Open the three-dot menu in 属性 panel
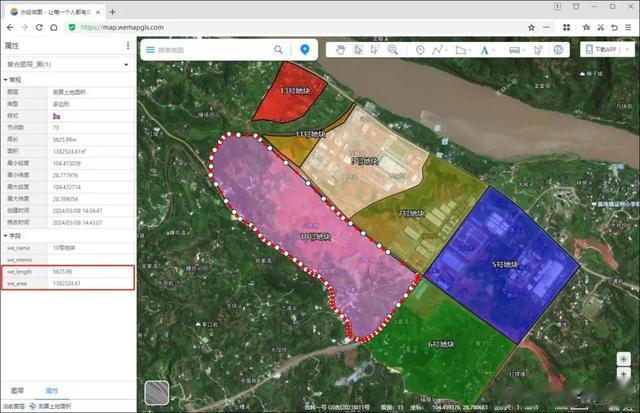This screenshot has width=640, height=413. [128, 45]
